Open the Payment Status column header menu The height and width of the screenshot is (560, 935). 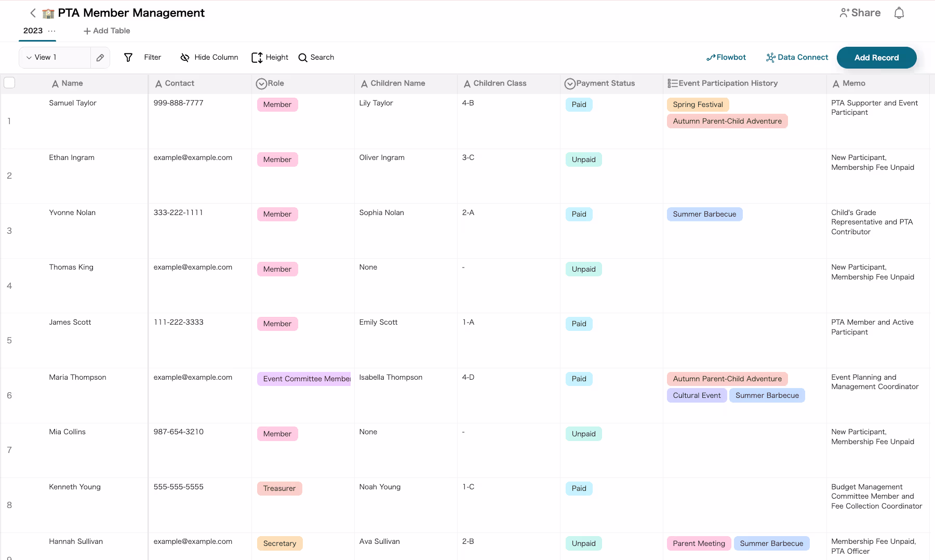[570, 84]
